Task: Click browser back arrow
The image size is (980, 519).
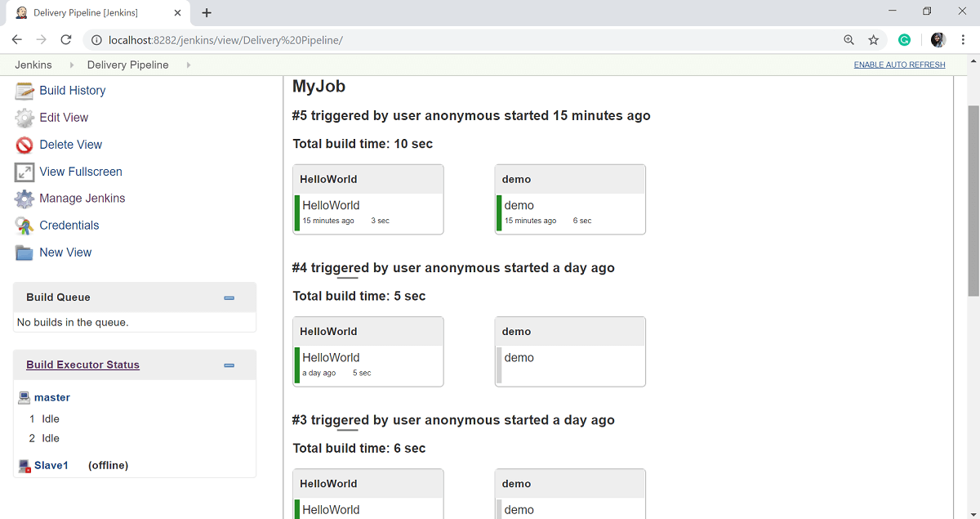Action: 17,40
